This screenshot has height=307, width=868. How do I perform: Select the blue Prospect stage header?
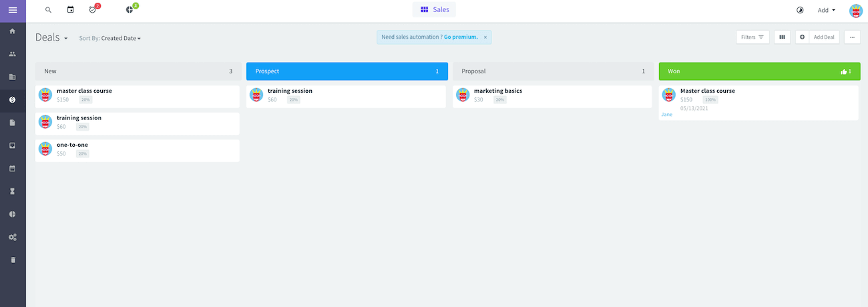(x=347, y=71)
